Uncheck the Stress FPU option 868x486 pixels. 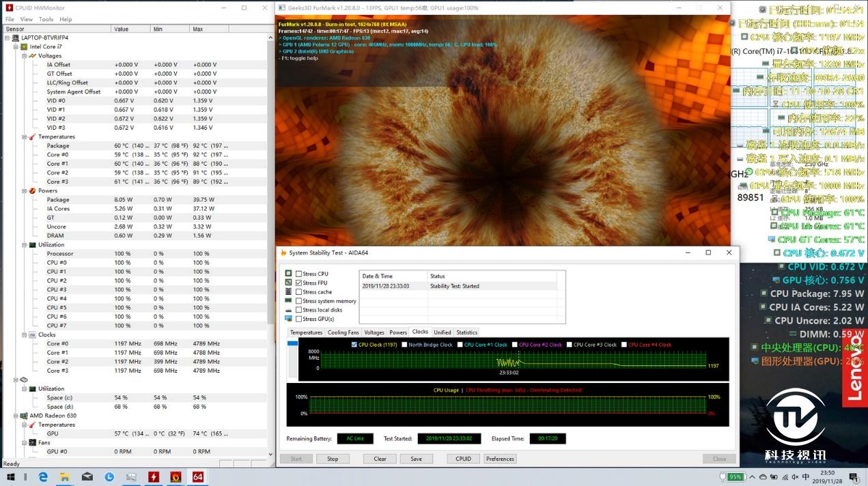click(x=299, y=283)
